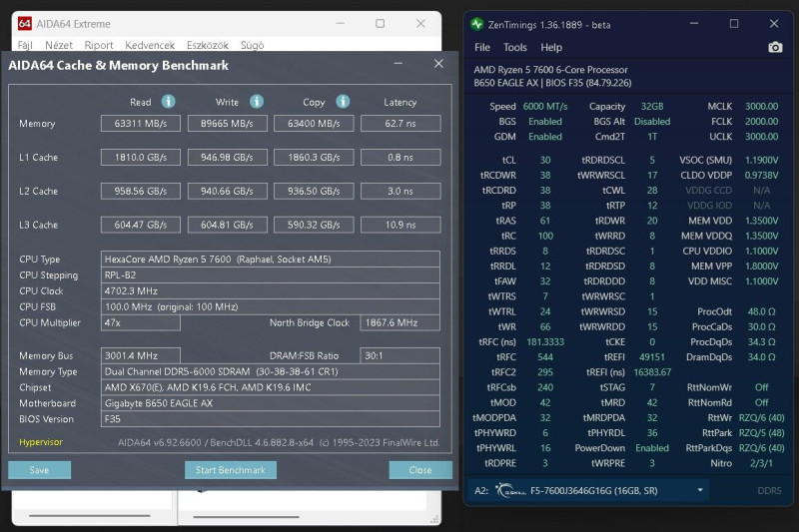The width and height of the screenshot is (799, 532).
Task: Click the BGS Alt Disabled value
Action: [652, 121]
